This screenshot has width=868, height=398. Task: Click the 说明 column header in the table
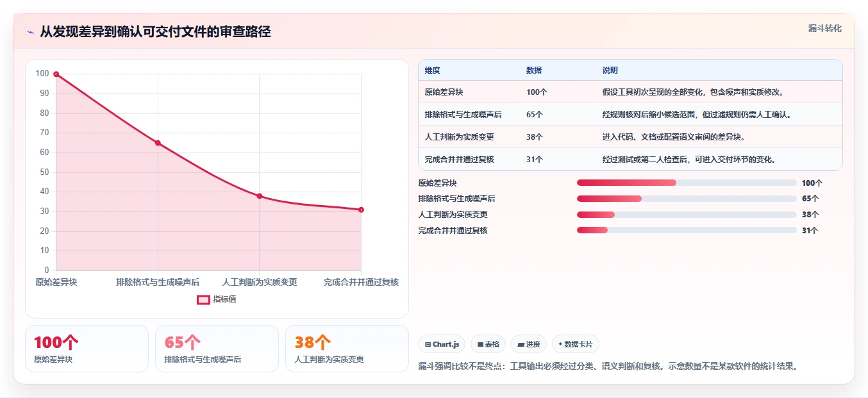click(610, 70)
